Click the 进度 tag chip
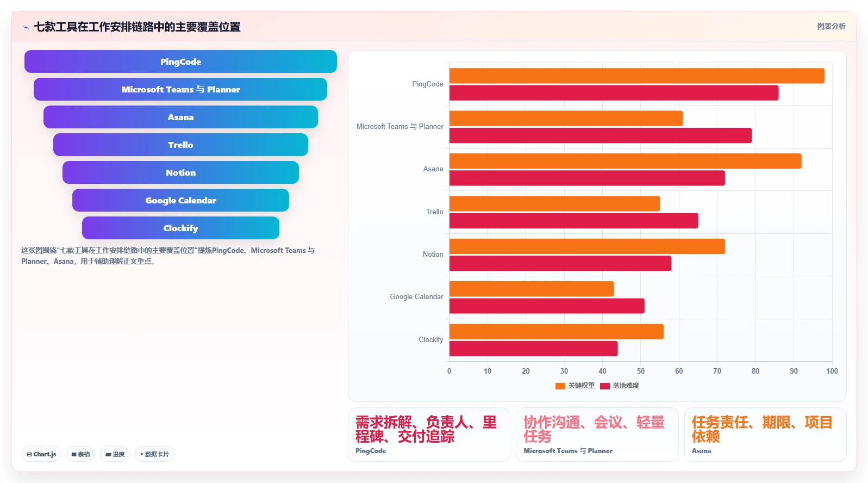Image resolution: width=868 pixels, height=483 pixels. (115, 454)
